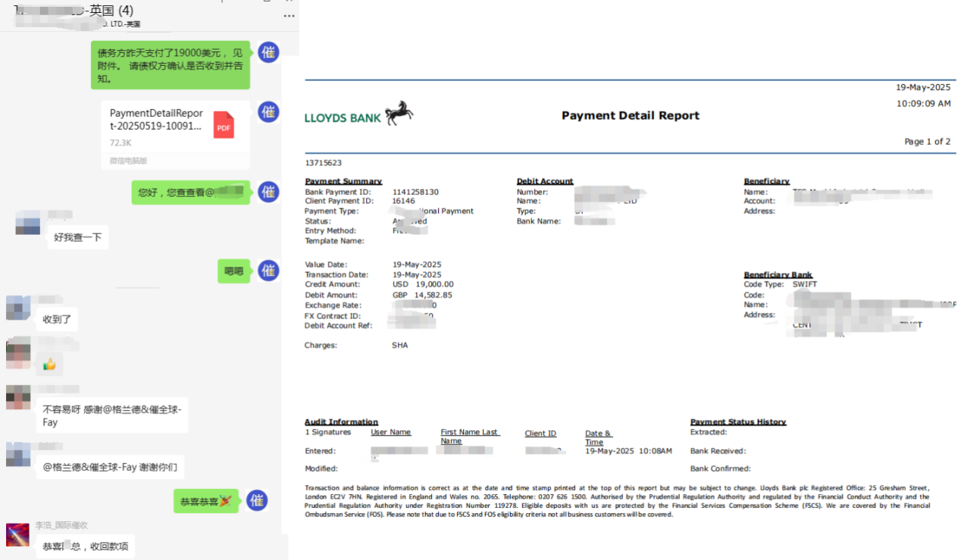The height and width of the screenshot is (560, 961).
Task: Click the Client ID column header
Action: pos(540,433)
